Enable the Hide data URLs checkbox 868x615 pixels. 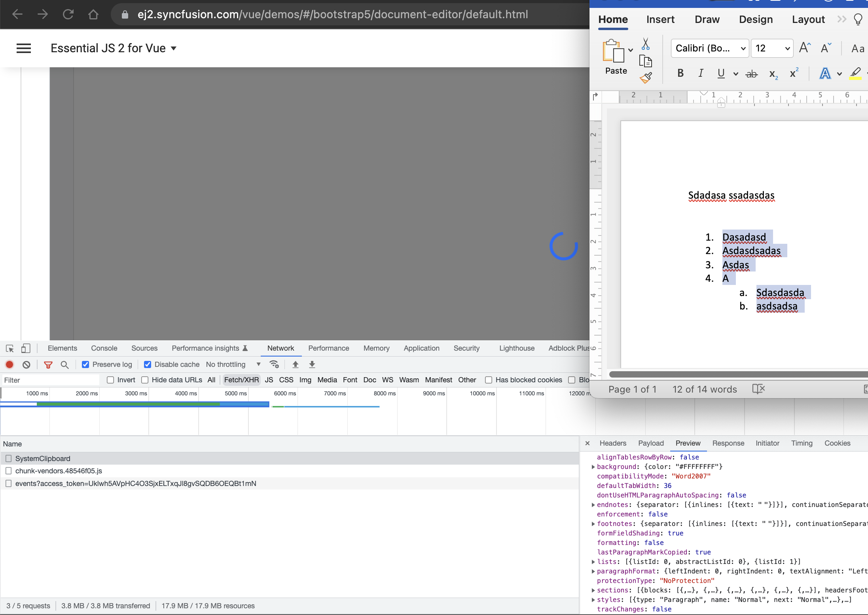coord(145,380)
